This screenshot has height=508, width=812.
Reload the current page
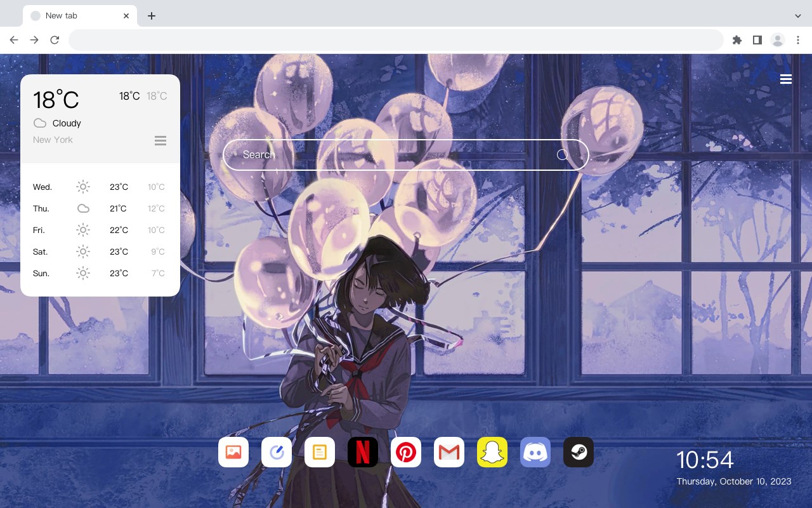pos(55,40)
